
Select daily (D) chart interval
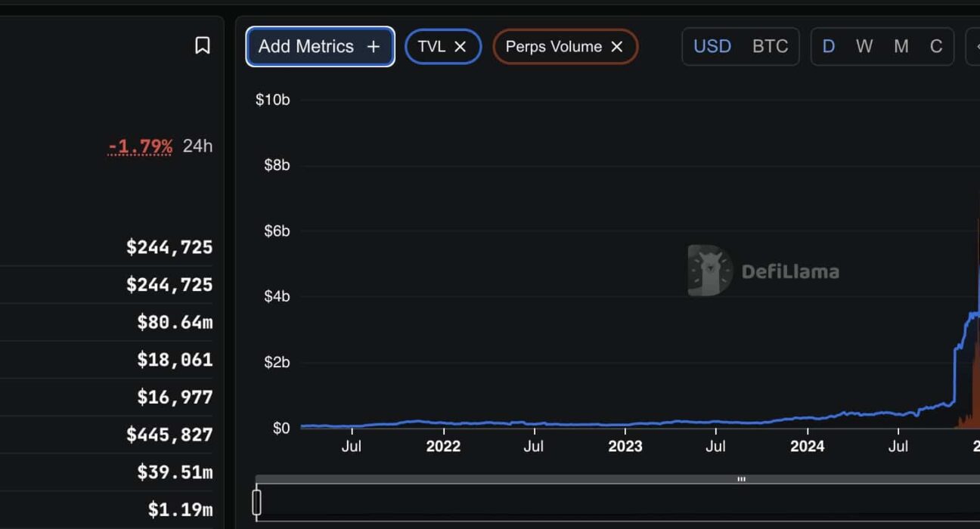pos(829,47)
